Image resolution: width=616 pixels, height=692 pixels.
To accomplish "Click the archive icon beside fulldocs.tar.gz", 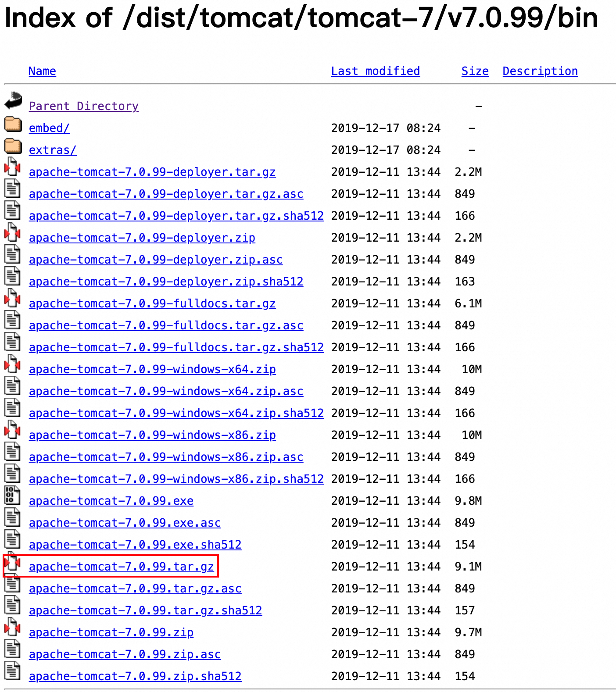I will click(13, 298).
